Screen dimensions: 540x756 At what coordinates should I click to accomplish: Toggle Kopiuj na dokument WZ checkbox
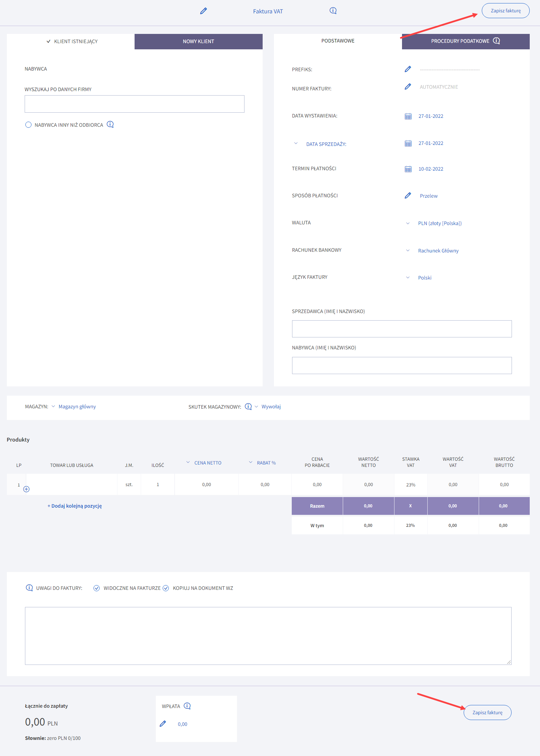[166, 588]
